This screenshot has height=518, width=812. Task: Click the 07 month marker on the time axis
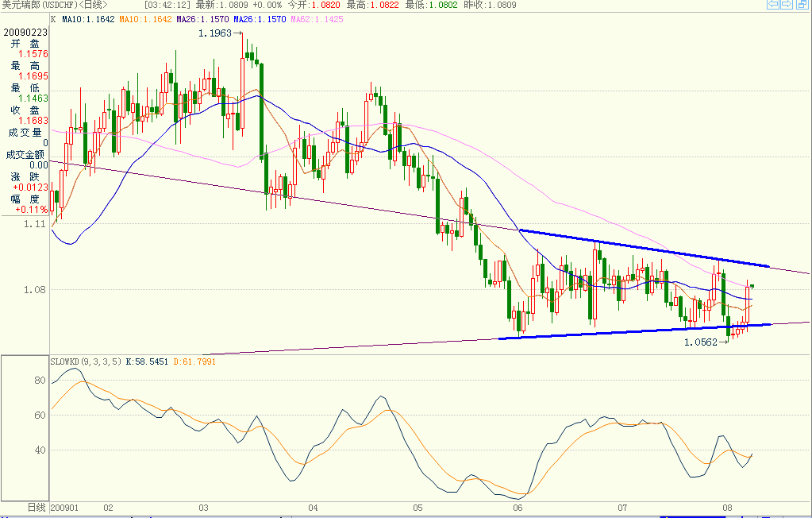[622, 508]
